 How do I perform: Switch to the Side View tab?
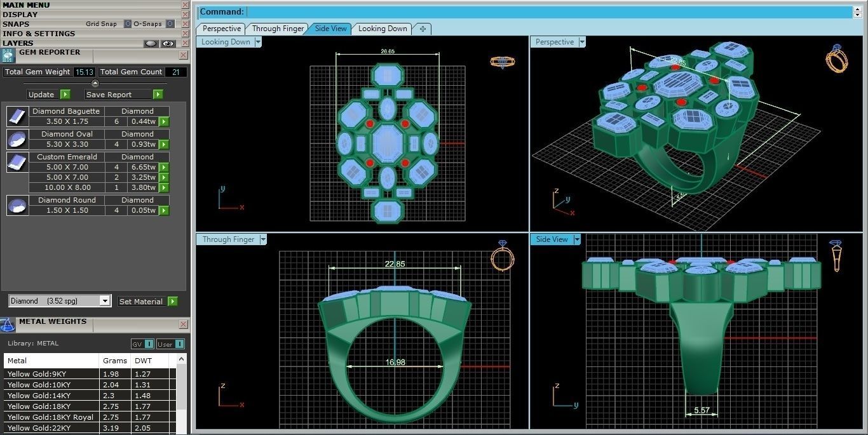pyautogui.click(x=330, y=29)
